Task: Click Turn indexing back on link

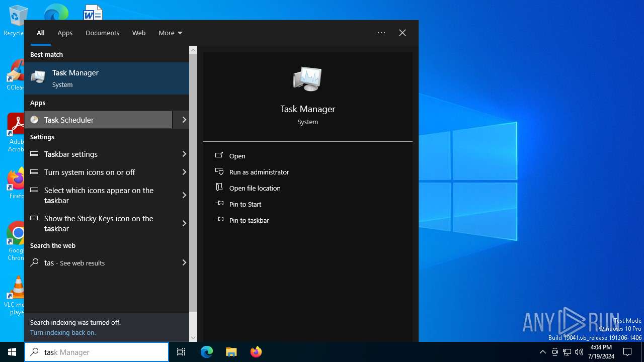Action: (x=63, y=332)
